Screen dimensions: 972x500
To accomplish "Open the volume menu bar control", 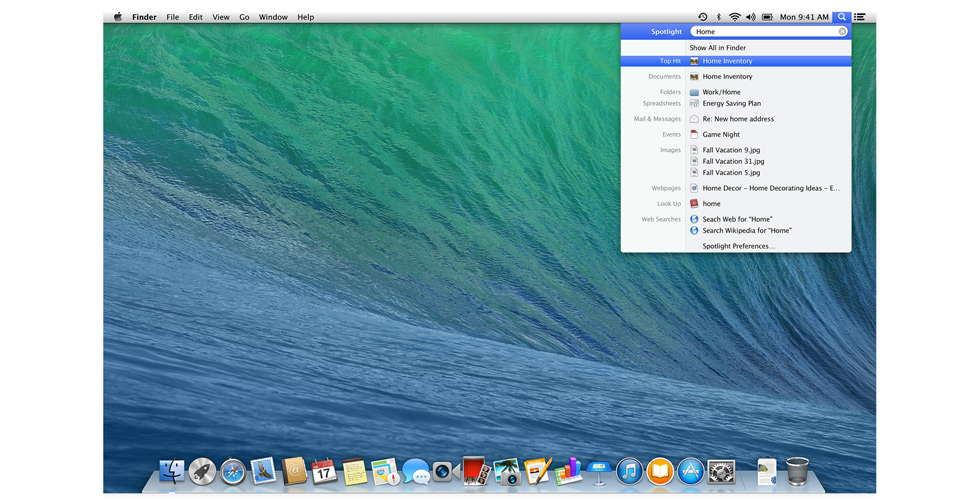I will pos(750,17).
